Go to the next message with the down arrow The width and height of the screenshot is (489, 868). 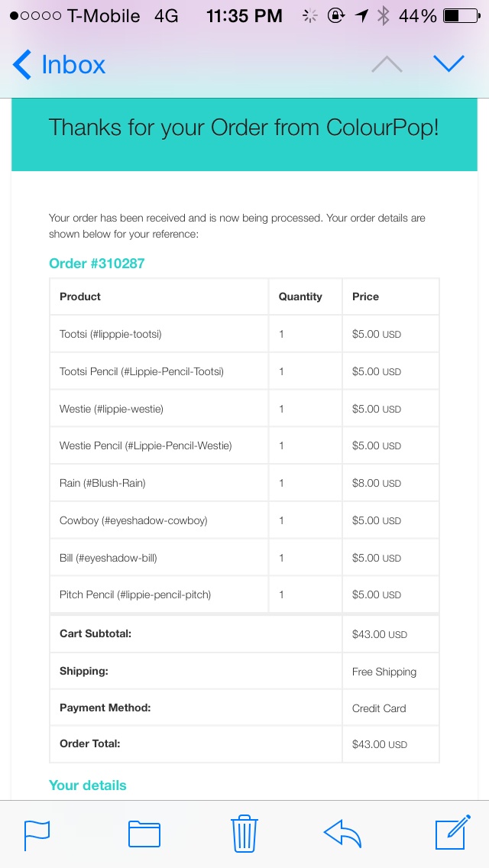449,64
